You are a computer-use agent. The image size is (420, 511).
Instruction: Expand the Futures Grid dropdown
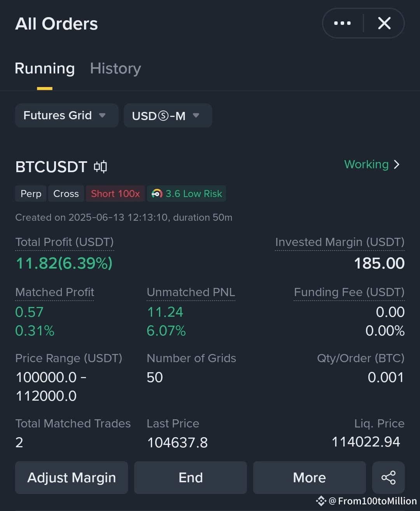(66, 115)
